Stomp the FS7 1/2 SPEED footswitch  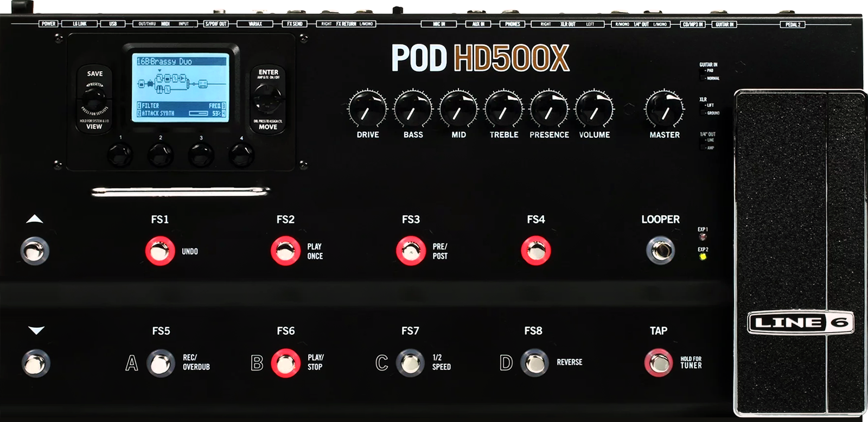pos(410,363)
